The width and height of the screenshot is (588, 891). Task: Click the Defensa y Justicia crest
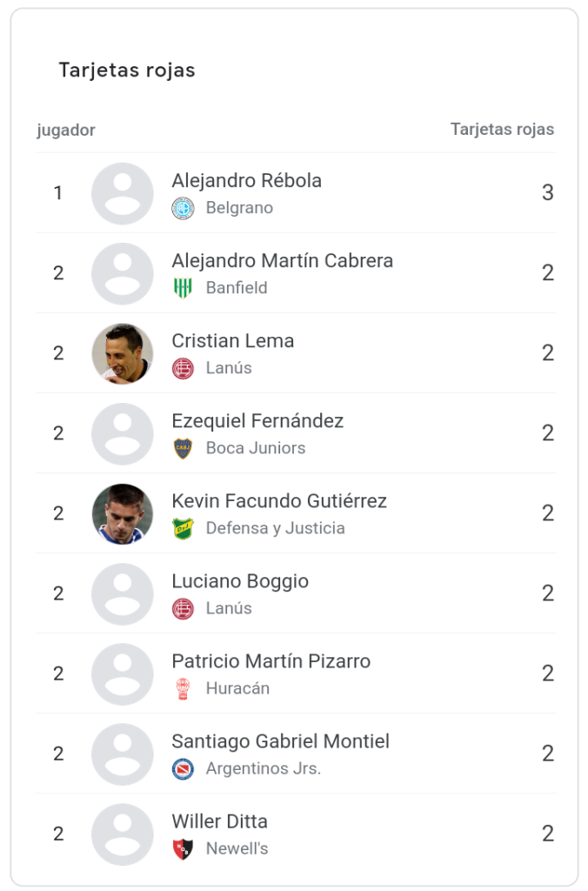tap(183, 528)
